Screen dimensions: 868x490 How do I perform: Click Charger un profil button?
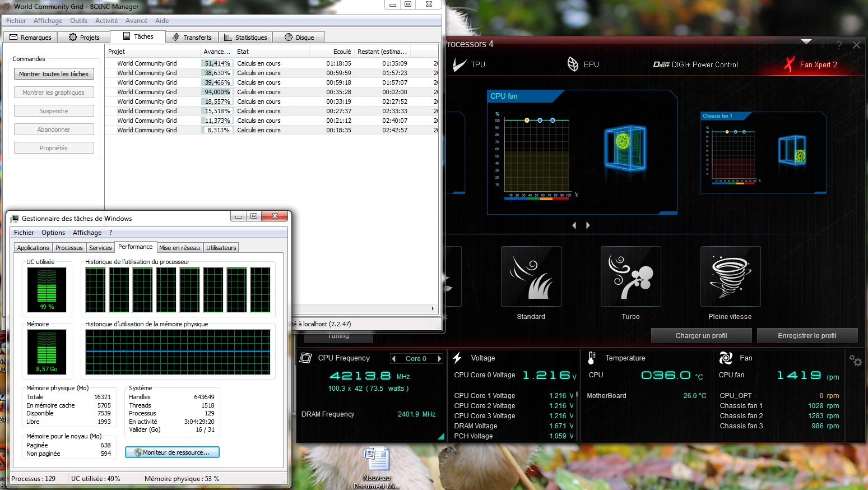point(701,336)
